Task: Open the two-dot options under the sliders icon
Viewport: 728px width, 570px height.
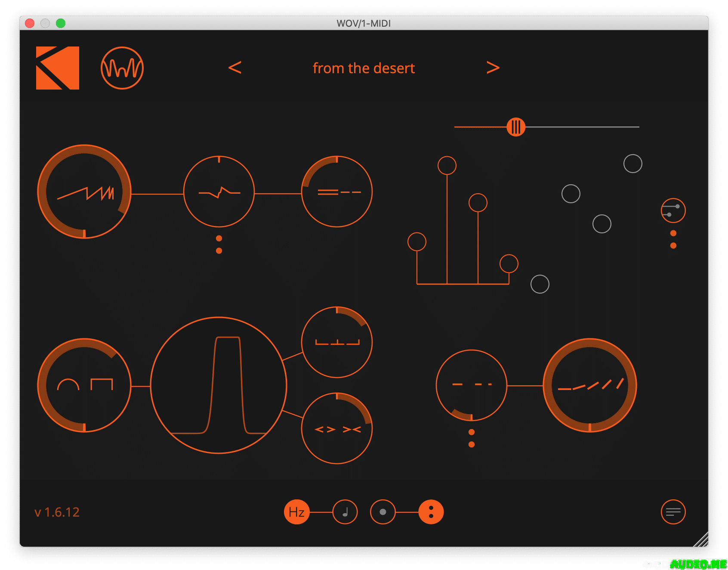Action: coord(673,239)
